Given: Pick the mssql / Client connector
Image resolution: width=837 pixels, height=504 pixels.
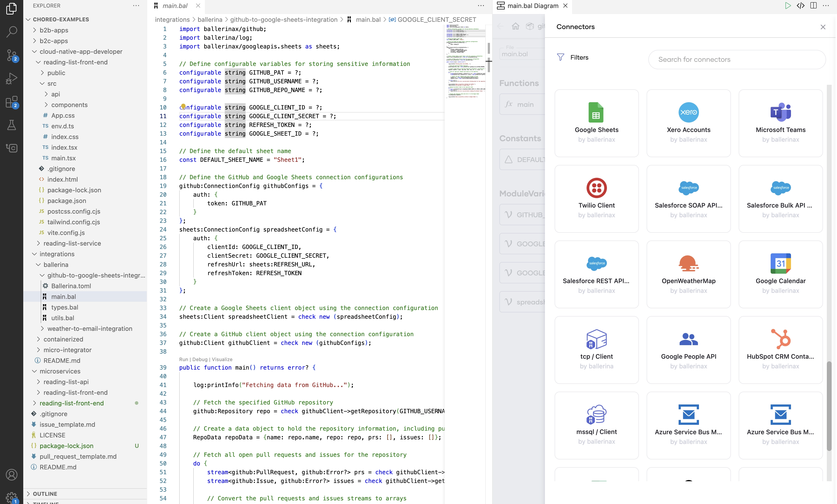Looking at the screenshot, I should point(597,425).
